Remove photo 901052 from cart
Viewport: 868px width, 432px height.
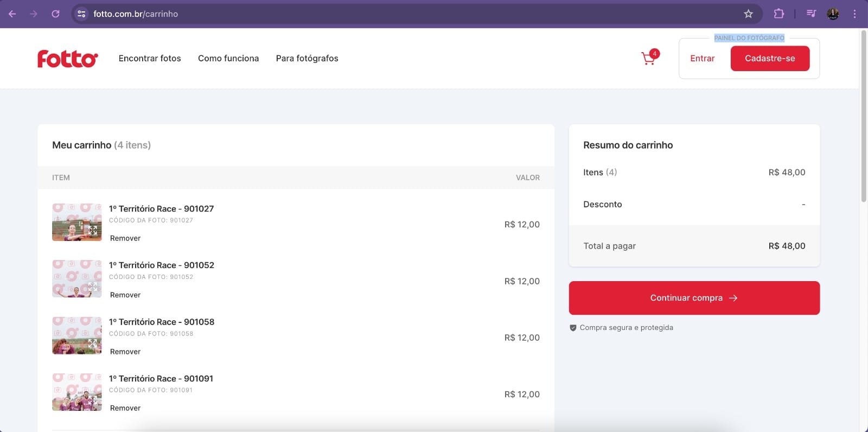(x=125, y=295)
